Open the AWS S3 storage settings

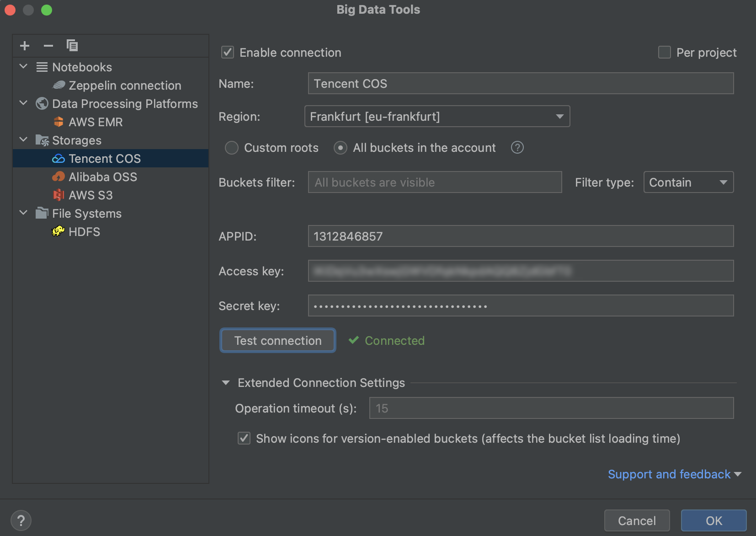90,195
